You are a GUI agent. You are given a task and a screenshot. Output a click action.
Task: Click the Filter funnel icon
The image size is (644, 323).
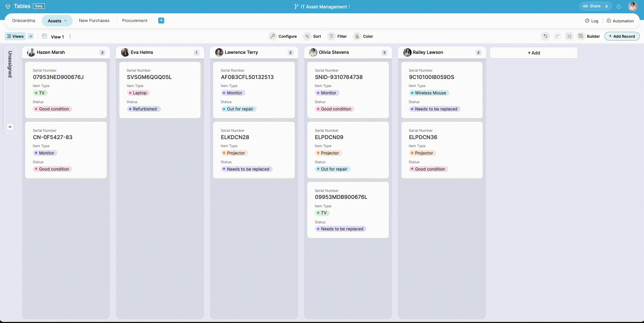click(331, 36)
